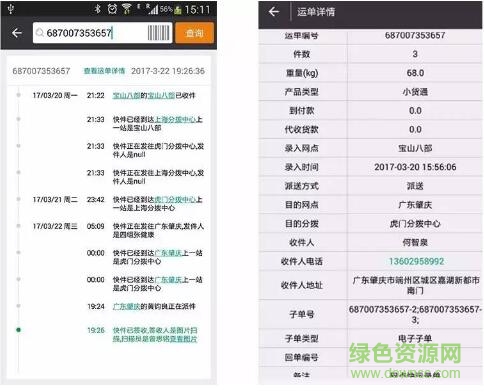This screenshot has width=484, height=392.
Task: Select the 录入网点 value 宝山八部
Action: click(415, 148)
